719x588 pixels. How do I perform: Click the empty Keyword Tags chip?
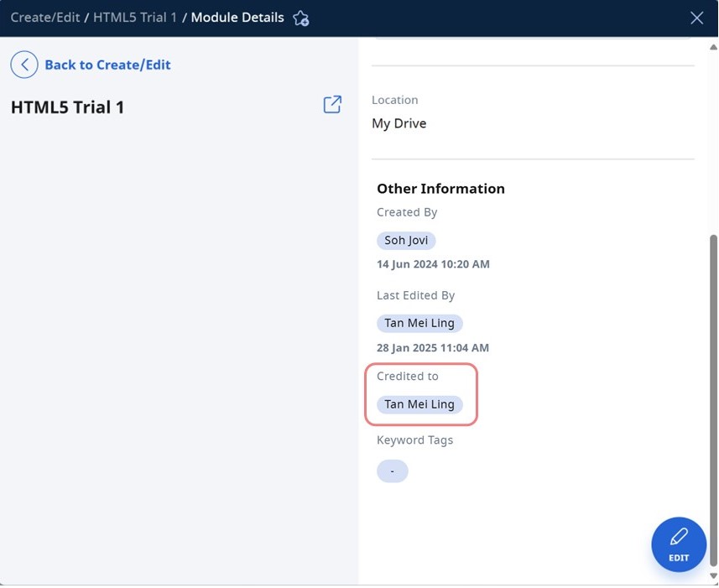click(x=392, y=471)
